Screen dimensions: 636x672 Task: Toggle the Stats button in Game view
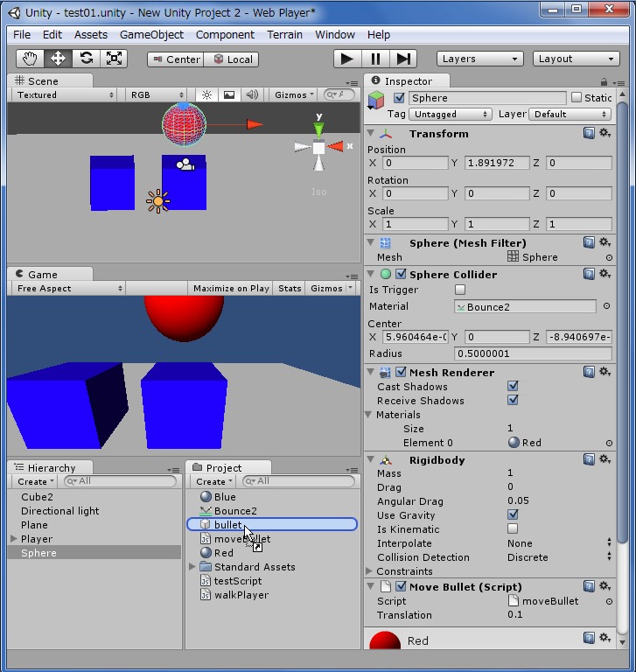[290, 288]
